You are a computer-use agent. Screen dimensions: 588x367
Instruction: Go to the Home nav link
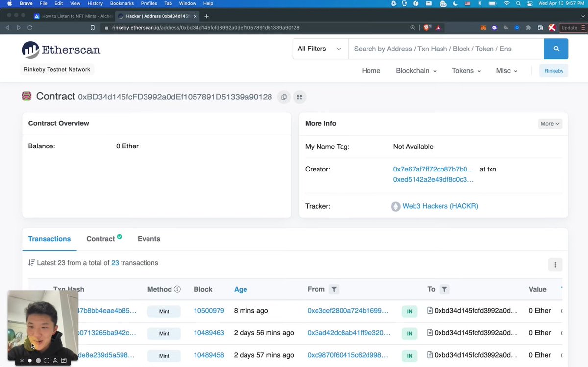(371, 71)
